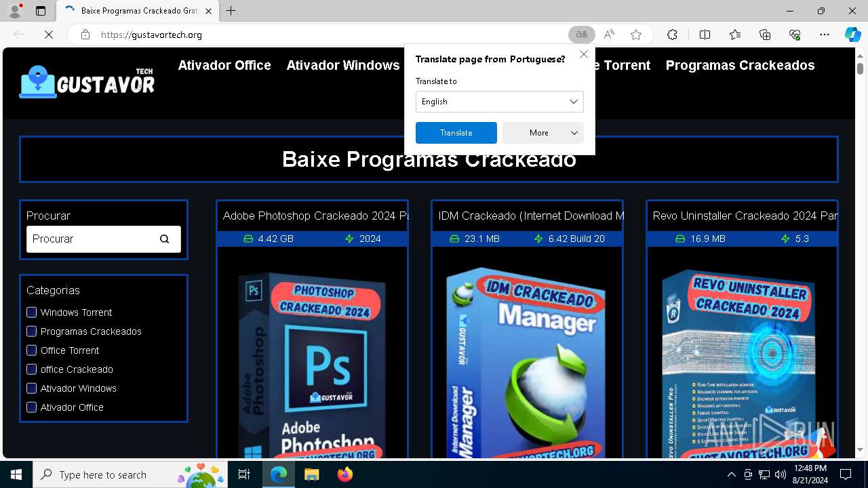The image size is (868, 488).
Task: Click the translate icon in address bar
Action: [x=582, y=35]
